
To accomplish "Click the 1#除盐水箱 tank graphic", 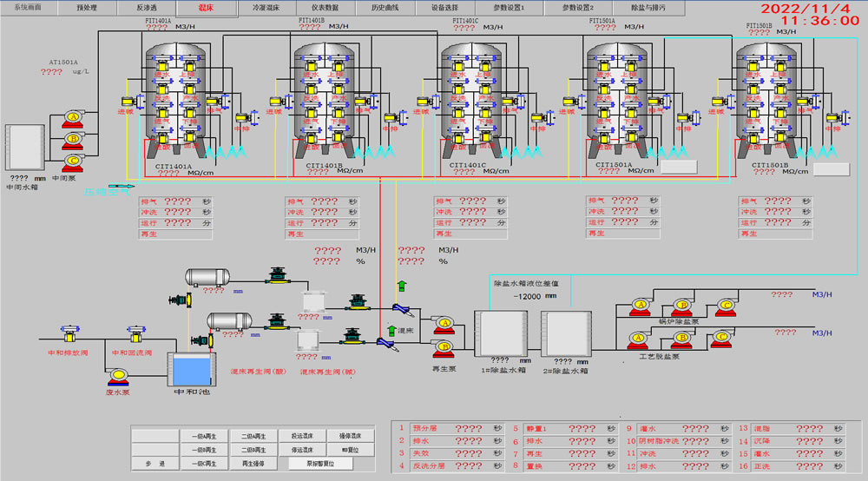I will [x=502, y=333].
